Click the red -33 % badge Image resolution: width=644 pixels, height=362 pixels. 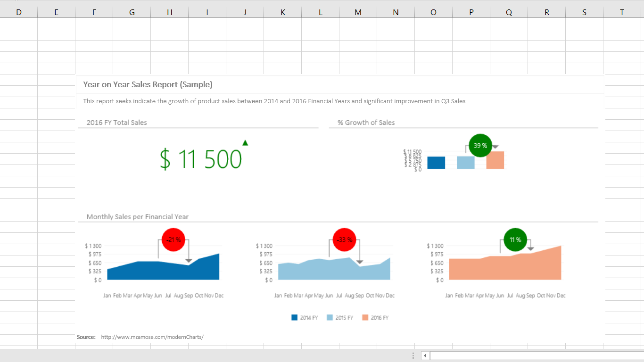(x=345, y=240)
